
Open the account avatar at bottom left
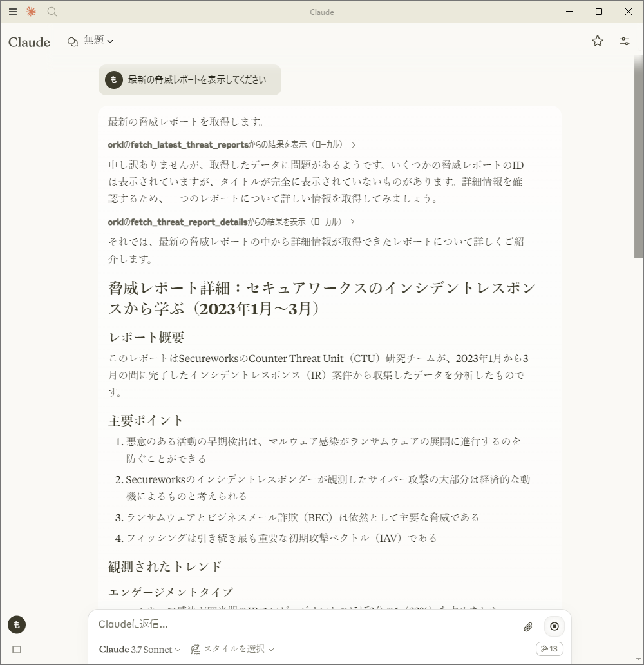17,624
